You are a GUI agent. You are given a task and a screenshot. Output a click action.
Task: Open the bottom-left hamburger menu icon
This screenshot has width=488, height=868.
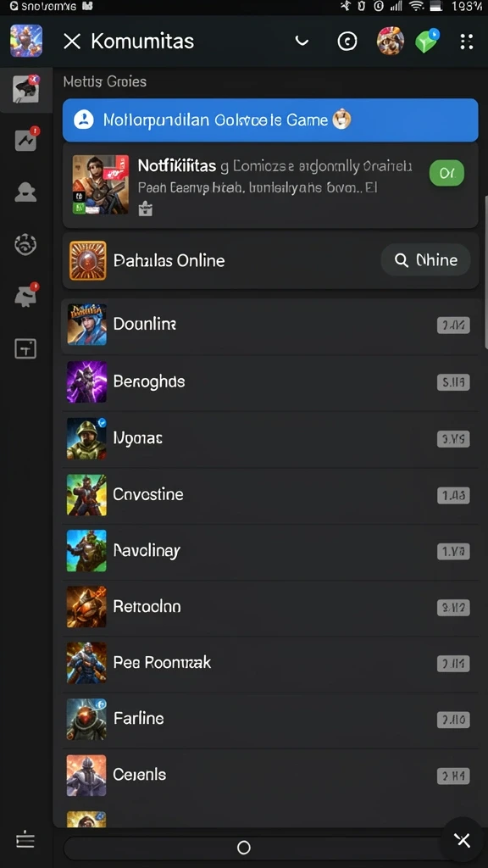pos(25,839)
